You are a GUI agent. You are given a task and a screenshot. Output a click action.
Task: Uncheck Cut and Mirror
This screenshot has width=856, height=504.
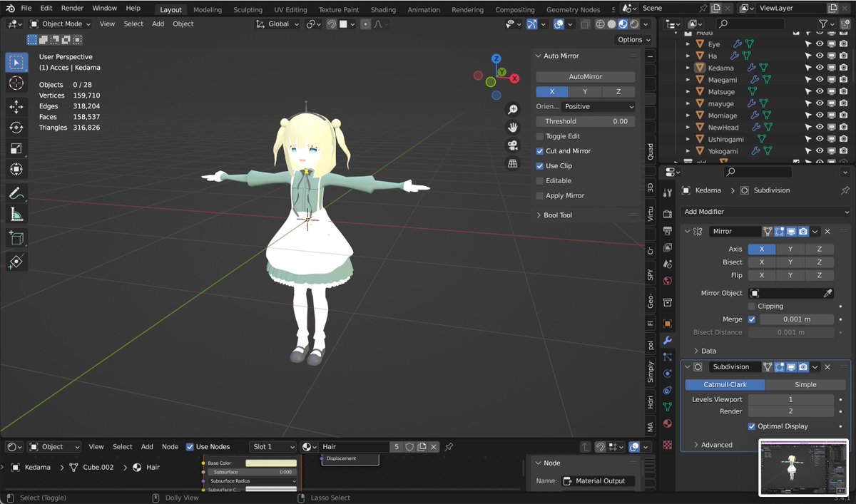pos(540,151)
